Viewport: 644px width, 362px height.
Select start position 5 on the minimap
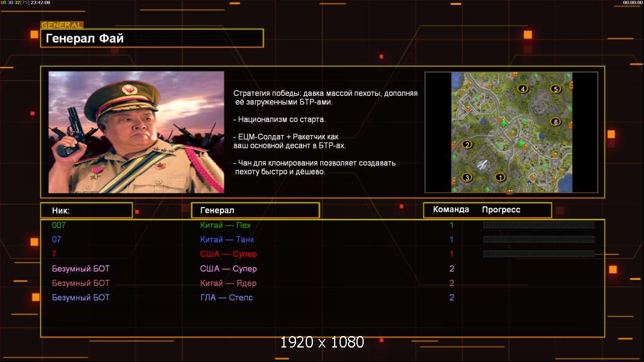555,89
